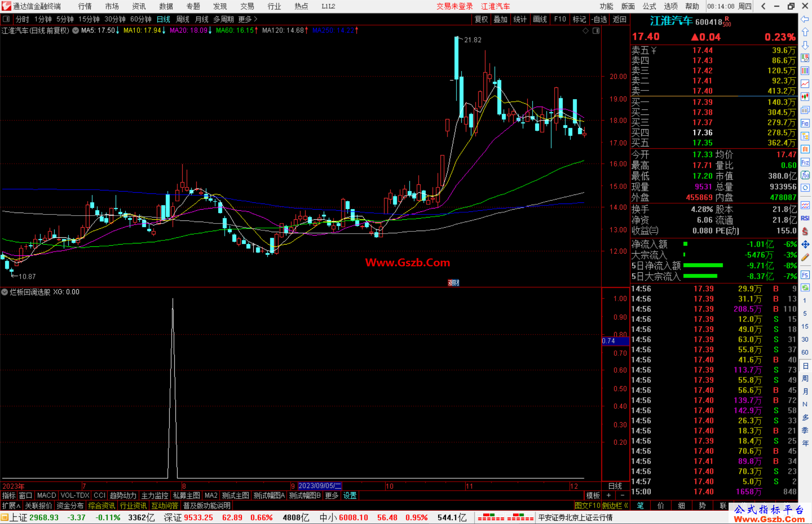Viewport: 812px width, 524px height.
Task: Open the 功能 menu
Action: tap(606, 6)
